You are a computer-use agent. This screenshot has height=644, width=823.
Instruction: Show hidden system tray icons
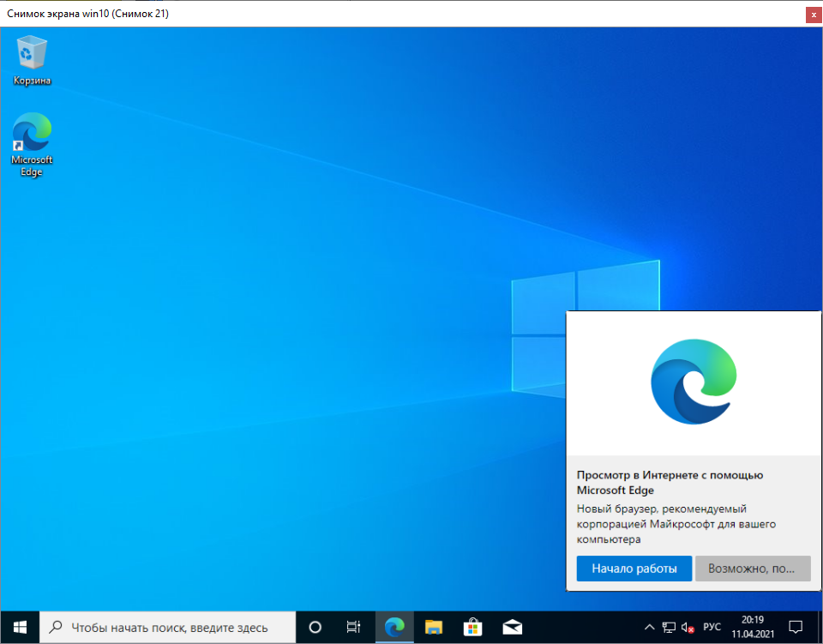coord(649,627)
